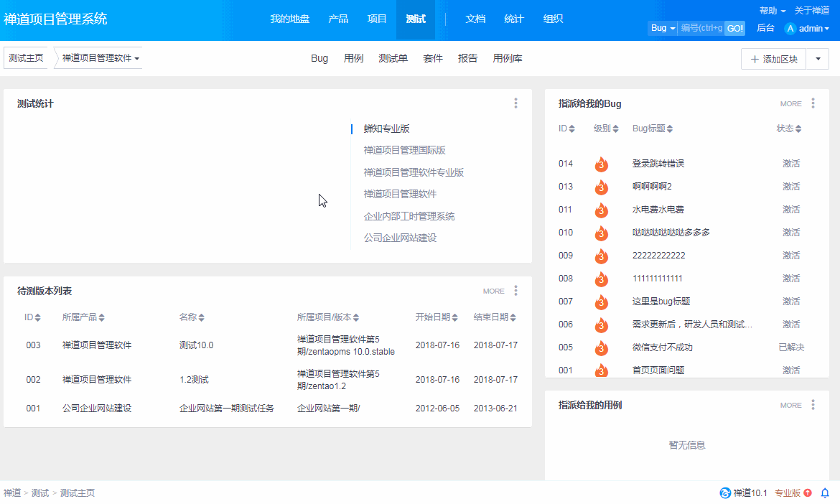Open the 用例 submenu tab

tap(353, 58)
